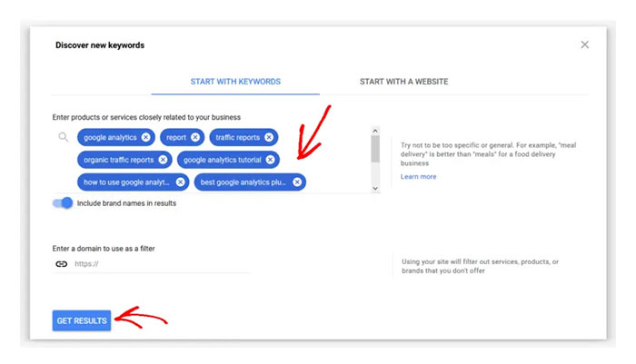Screen dimensions: 636x364
Task: Switch to 'Start with a website' tab
Action: click(403, 82)
